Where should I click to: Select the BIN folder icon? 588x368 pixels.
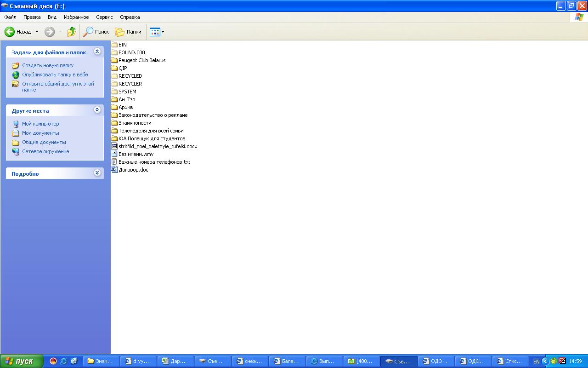click(115, 45)
